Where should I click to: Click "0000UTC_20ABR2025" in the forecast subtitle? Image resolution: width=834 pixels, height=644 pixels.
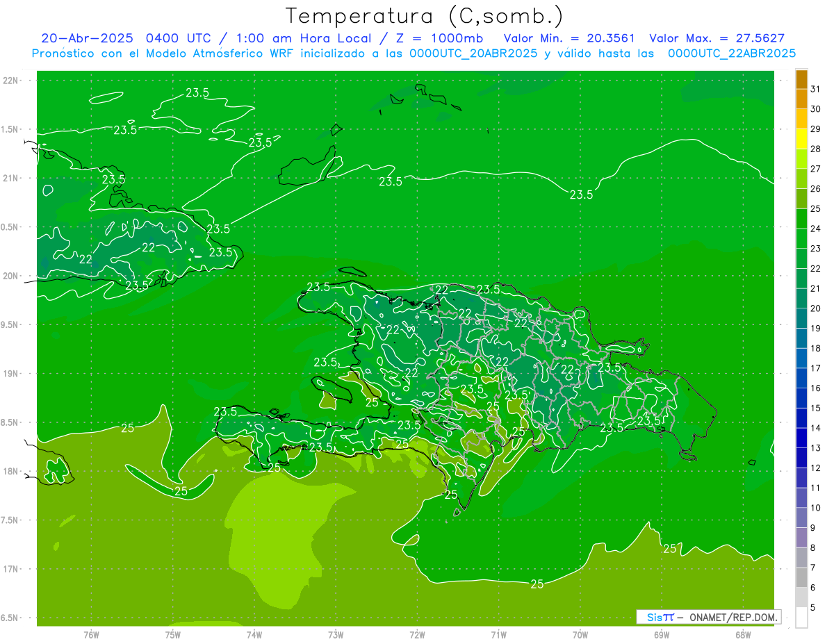click(473, 53)
